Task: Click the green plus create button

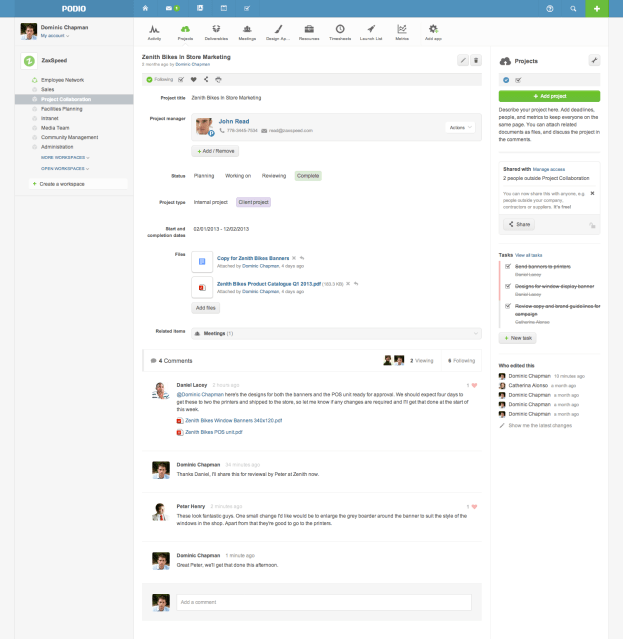Action: [597, 9]
